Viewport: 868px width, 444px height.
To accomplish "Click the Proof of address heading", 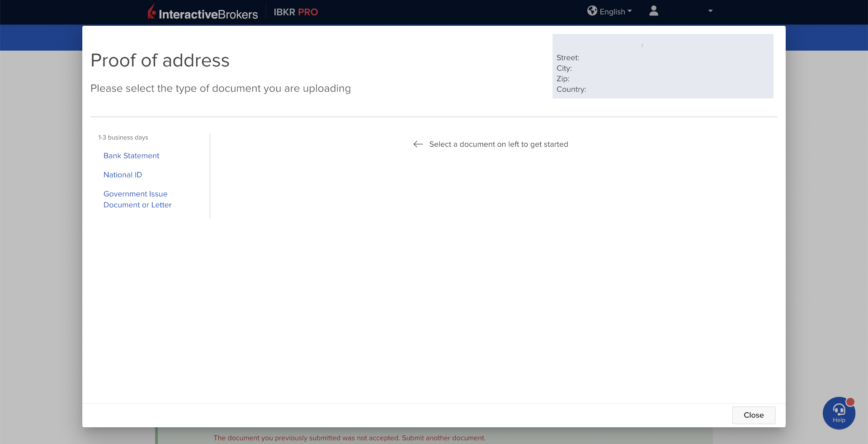I will pos(160,61).
